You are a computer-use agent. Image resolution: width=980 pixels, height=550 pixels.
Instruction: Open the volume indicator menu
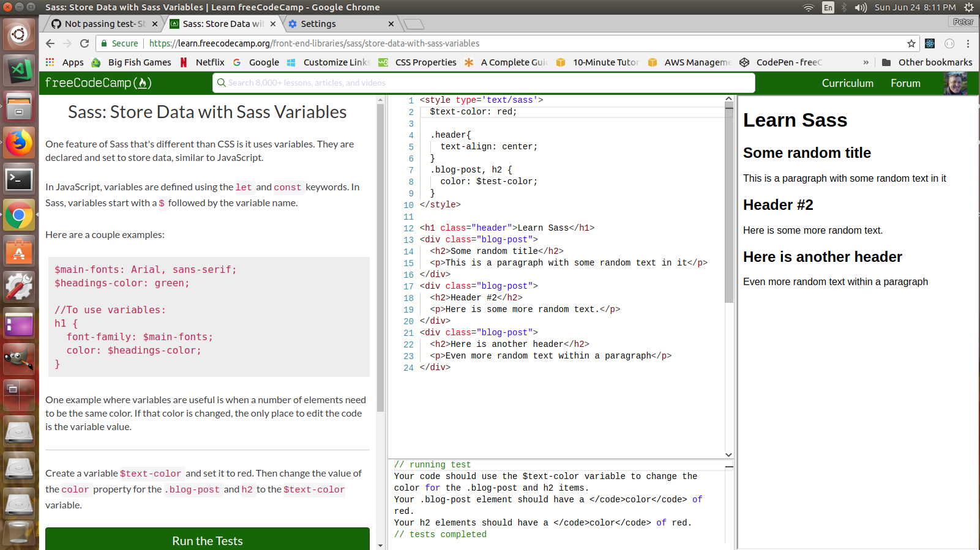pyautogui.click(x=861, y=7)
